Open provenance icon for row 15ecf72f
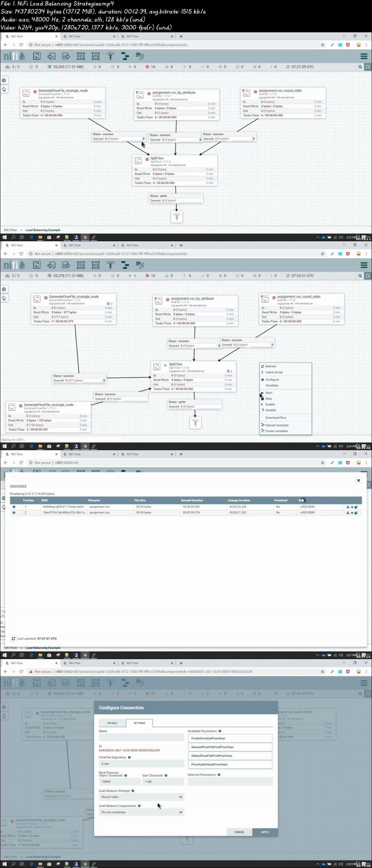Viewport: 372px width, 868px height. click(356, 513)
